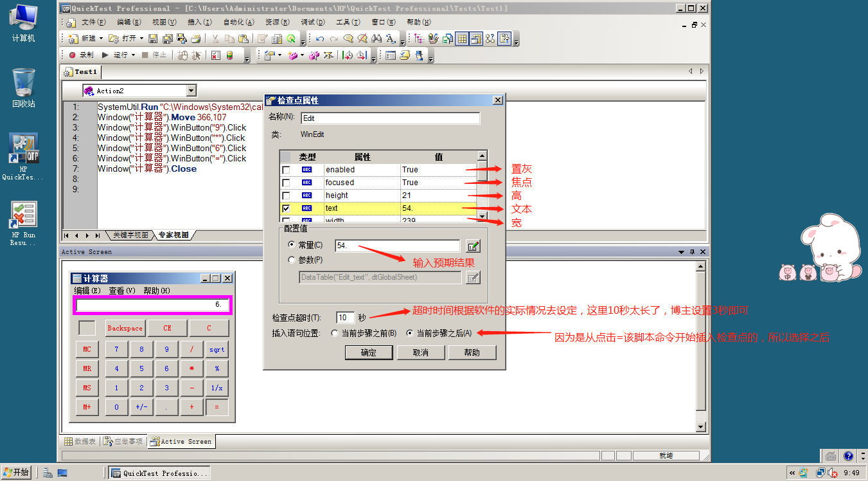Click the Paste clipboard icon
Viewport: 868px width, 481px height.
(x=243, y=39)
